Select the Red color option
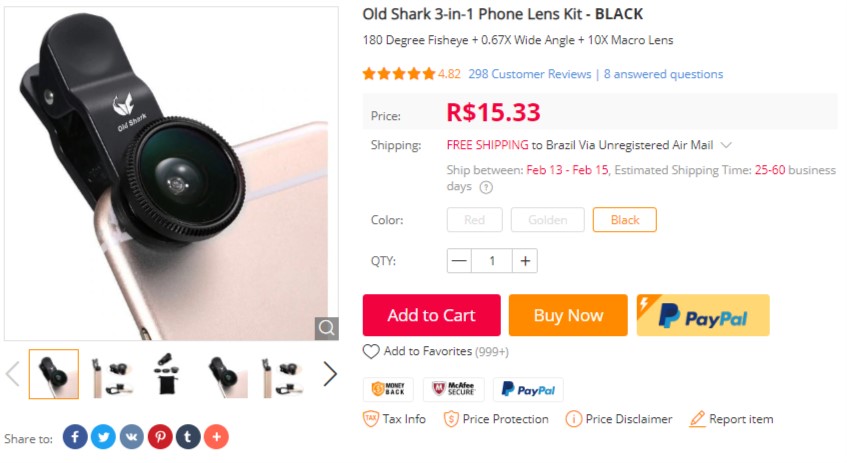 tap(475, 220)
